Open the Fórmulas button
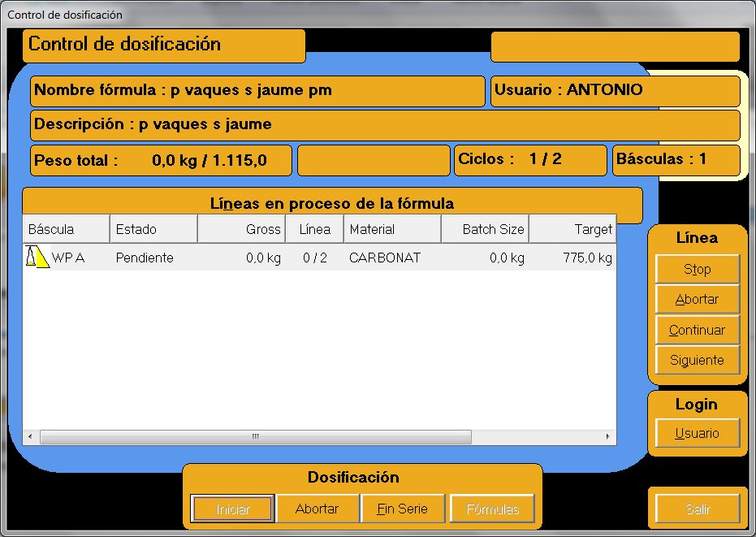 (492, 509)
